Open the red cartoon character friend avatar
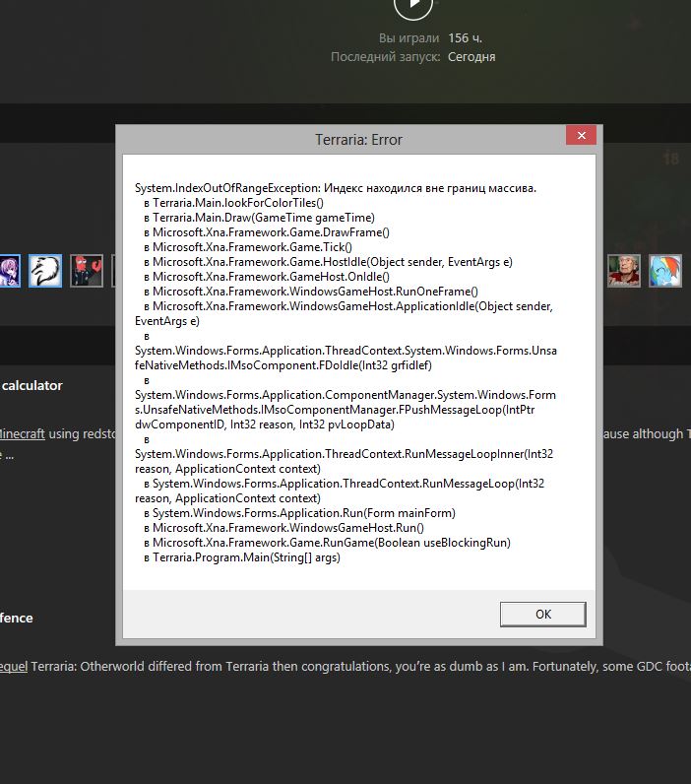Screen dimensions: 691x784 click(87, 271)
